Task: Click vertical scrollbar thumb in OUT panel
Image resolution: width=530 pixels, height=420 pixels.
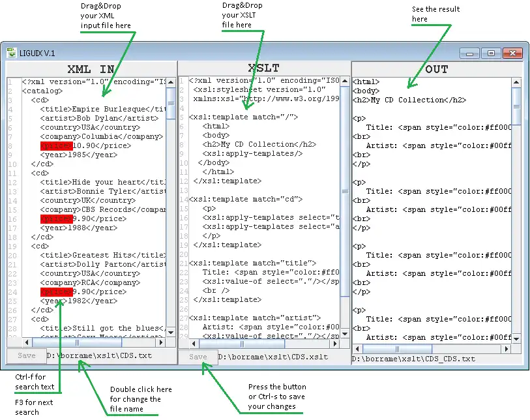Action: click(516, 106)
